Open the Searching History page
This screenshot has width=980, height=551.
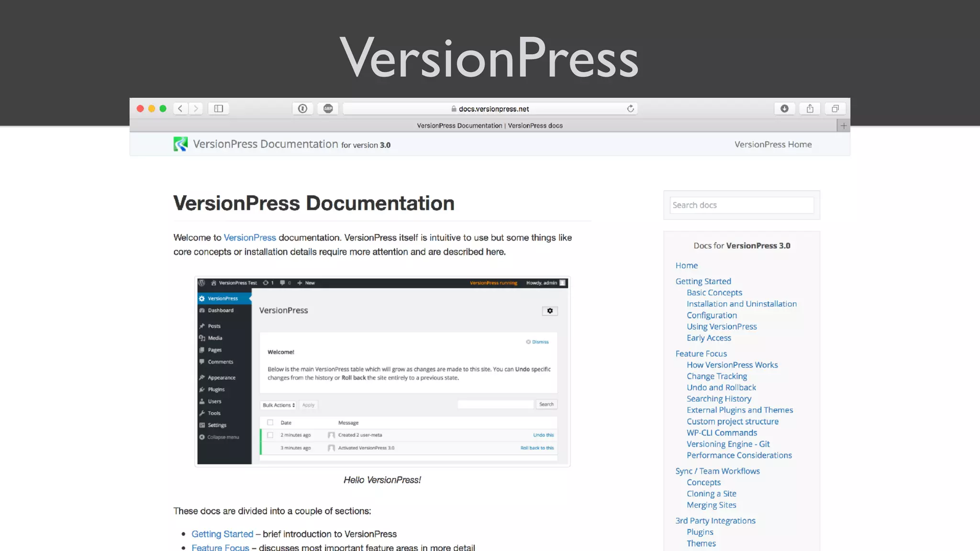(719, 399)
